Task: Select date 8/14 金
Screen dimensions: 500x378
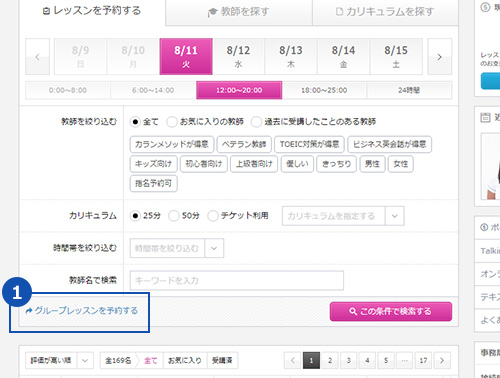Action: click(343, 56)
